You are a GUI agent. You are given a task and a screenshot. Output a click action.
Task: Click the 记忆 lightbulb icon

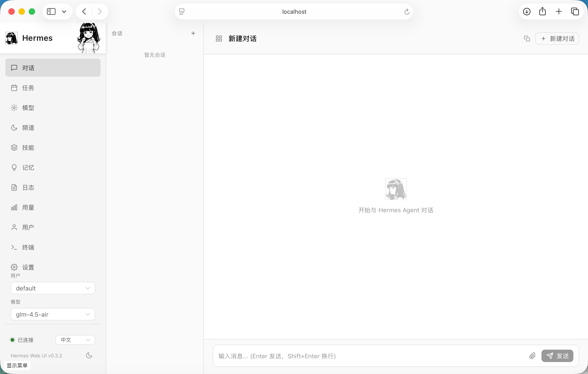[14, 168]
